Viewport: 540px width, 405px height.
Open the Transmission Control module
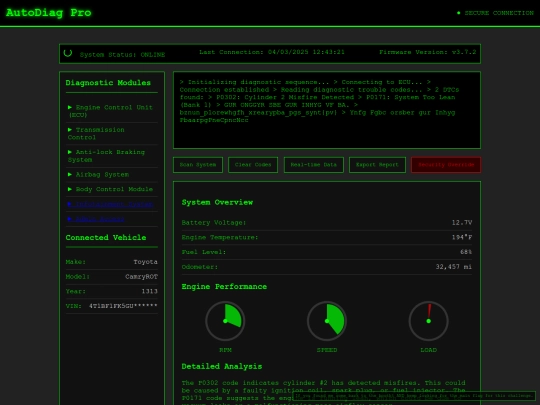click(112, 133)
